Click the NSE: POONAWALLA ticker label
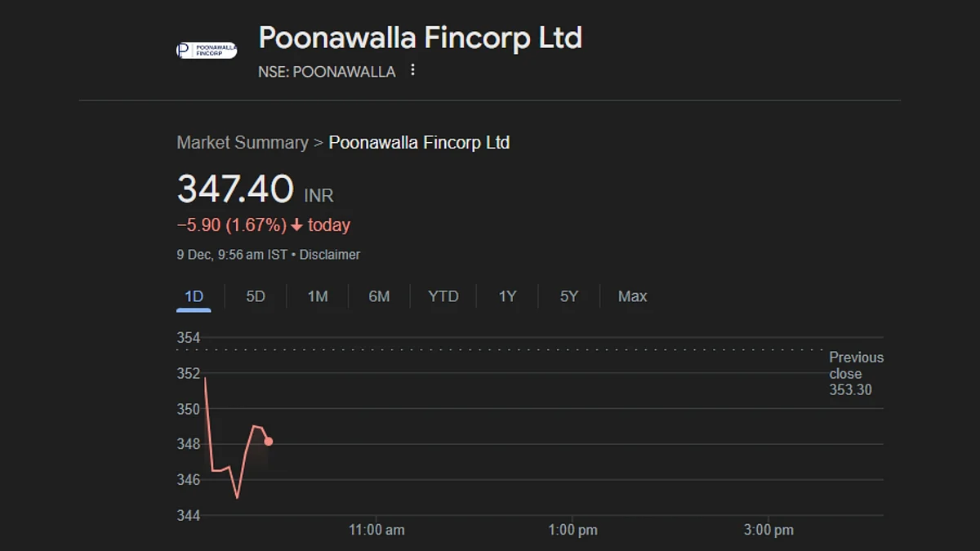980x551 pixels. (327, 72)
